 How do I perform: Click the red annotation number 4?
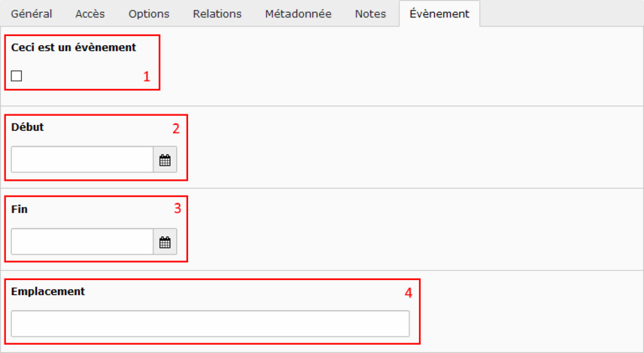(x=409, y=293)
